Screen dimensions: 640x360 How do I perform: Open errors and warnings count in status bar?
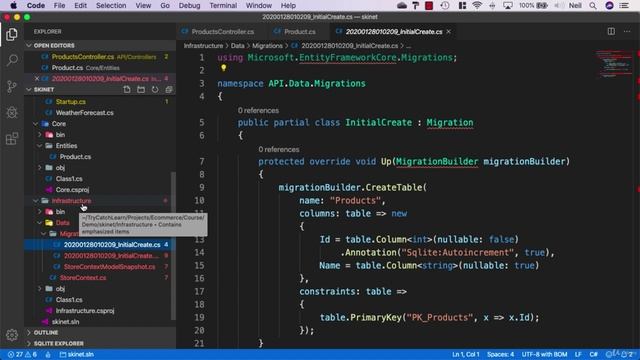(x=22, y=354)
